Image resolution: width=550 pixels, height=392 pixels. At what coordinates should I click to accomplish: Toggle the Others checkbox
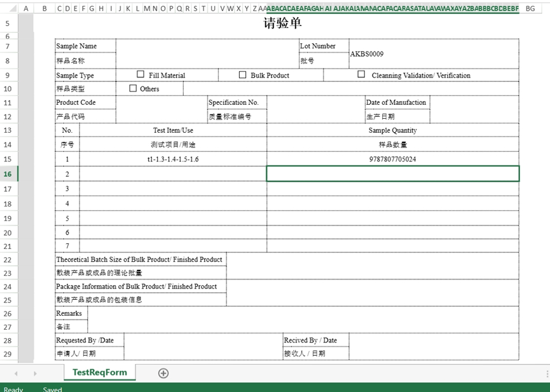click(133, 88)
